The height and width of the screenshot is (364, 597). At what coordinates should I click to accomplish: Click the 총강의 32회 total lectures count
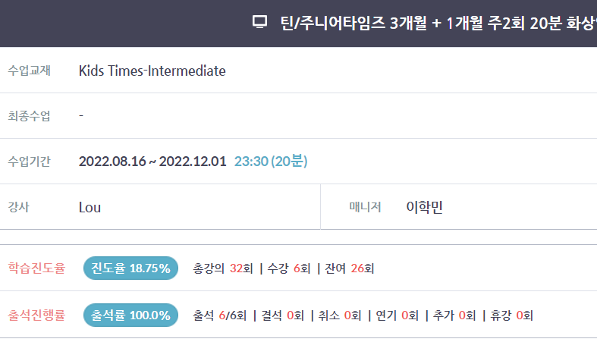tap(223, 268)
